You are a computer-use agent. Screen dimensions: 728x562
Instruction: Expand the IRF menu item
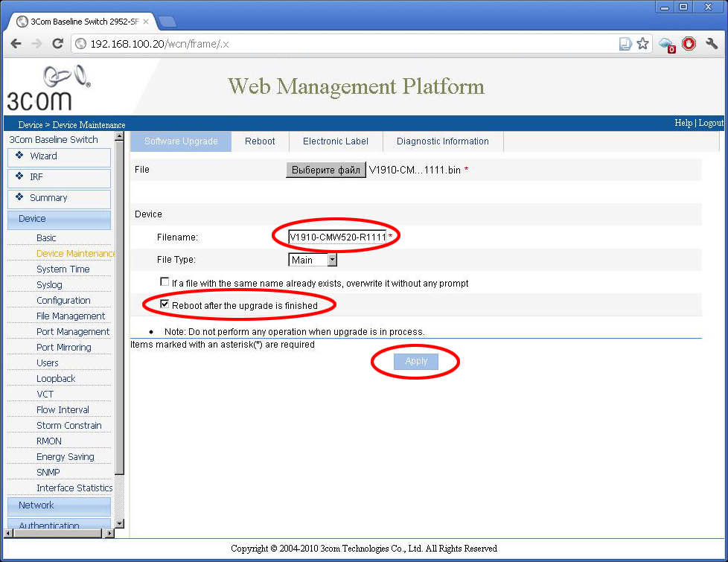(59, 178)
